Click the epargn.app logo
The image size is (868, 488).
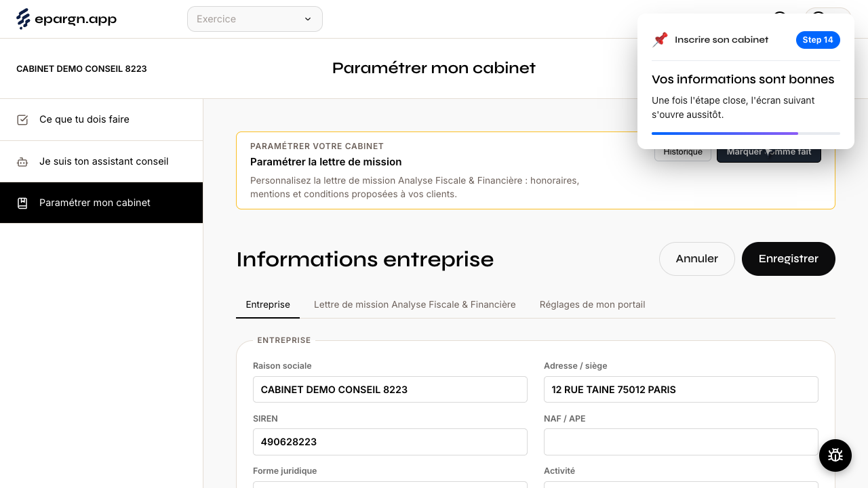coord(66,19)
